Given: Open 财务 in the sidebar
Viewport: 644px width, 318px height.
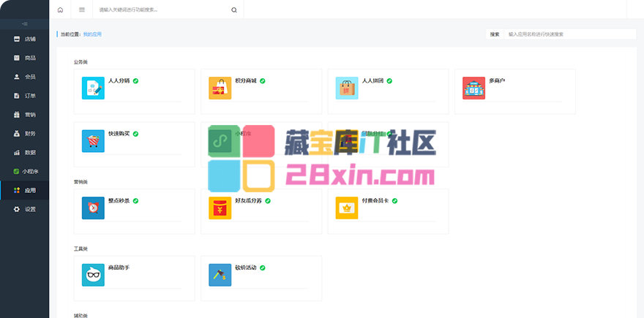Looking at the screenshot, I should [x=25, y=133].
